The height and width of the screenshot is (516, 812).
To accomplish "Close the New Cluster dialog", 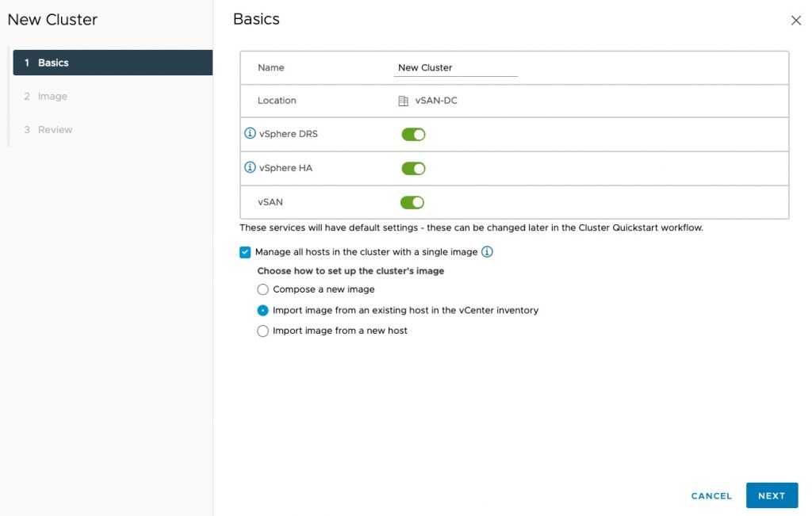I will click(x=796, y=21).
